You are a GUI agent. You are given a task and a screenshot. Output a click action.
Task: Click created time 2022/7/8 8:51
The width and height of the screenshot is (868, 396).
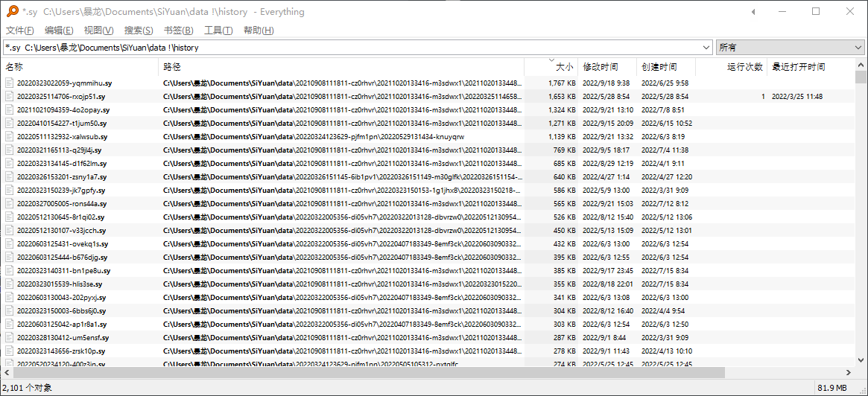point(662,109)
